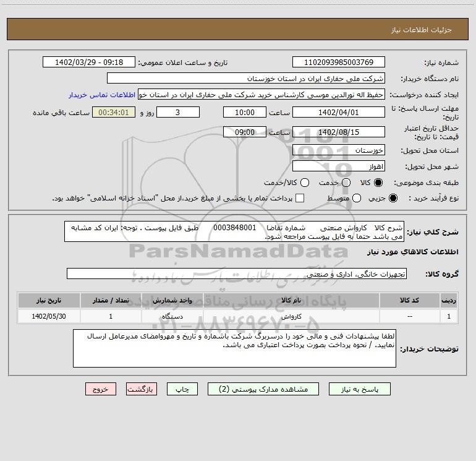Image resolution: width=476 pixels, height=461 pixels.
Task: Toggle the treasury payment checkbox
Action: click(300, 198)
